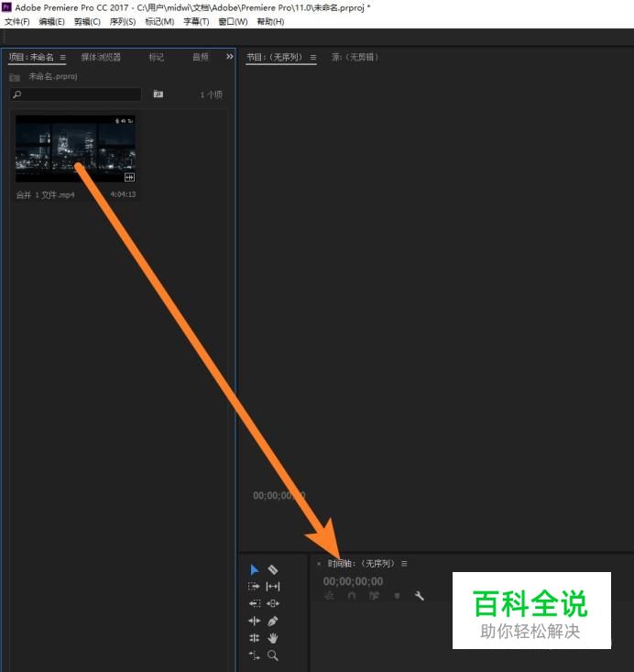Add marker in timeline panel
634x672 pixels.
pos(397,595)
